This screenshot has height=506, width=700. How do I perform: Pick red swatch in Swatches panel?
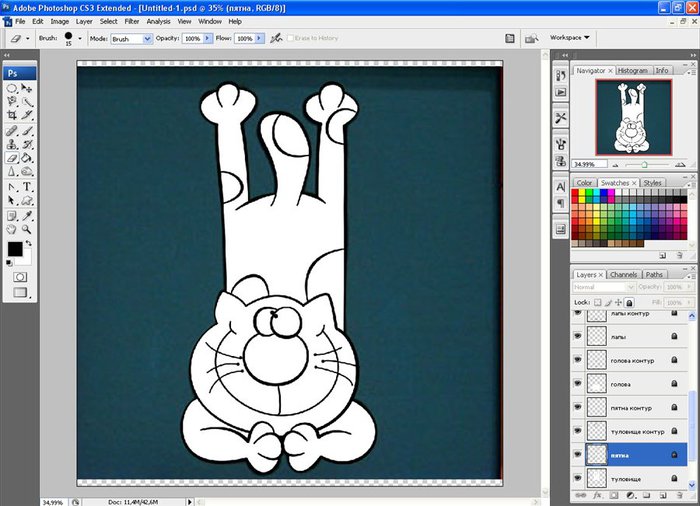575,193
